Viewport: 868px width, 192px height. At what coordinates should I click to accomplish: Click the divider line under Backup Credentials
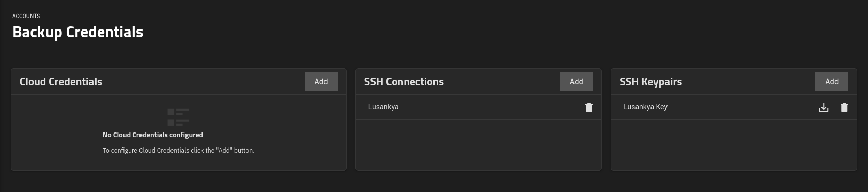click(434, 49)
